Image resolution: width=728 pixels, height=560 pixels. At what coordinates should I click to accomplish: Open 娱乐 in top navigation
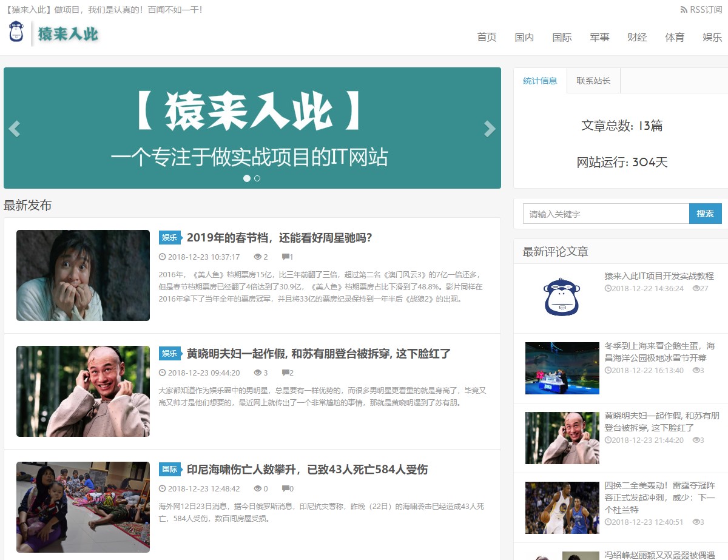[712, 37]
